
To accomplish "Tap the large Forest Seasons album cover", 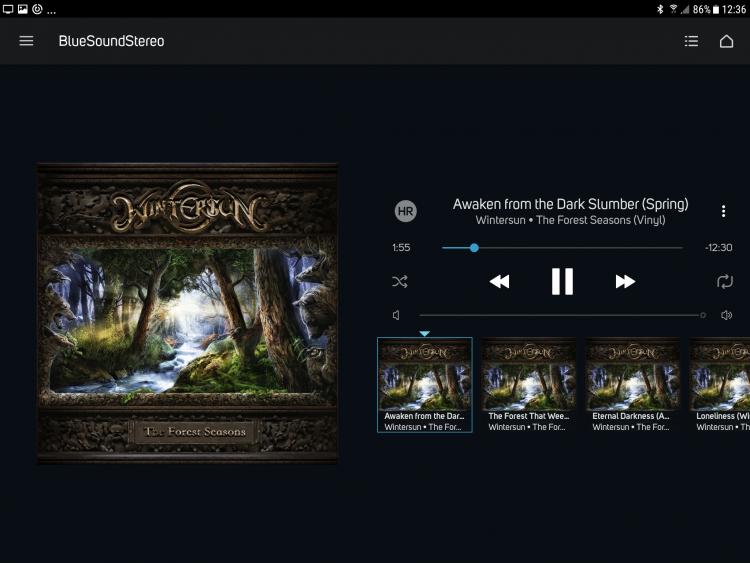I will [x=188, y=314].
